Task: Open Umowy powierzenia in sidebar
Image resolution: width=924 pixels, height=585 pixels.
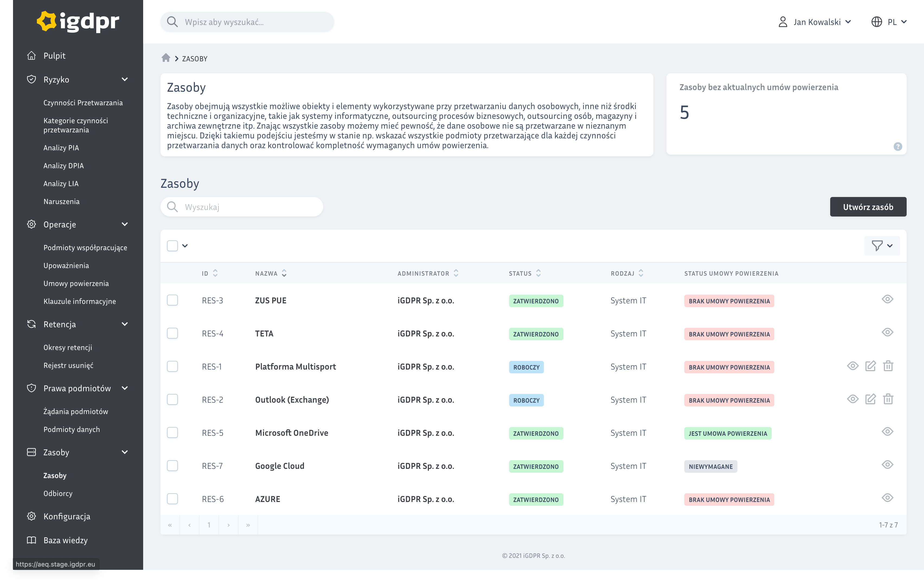Action: pyautogui.click(x=76, y=284)
